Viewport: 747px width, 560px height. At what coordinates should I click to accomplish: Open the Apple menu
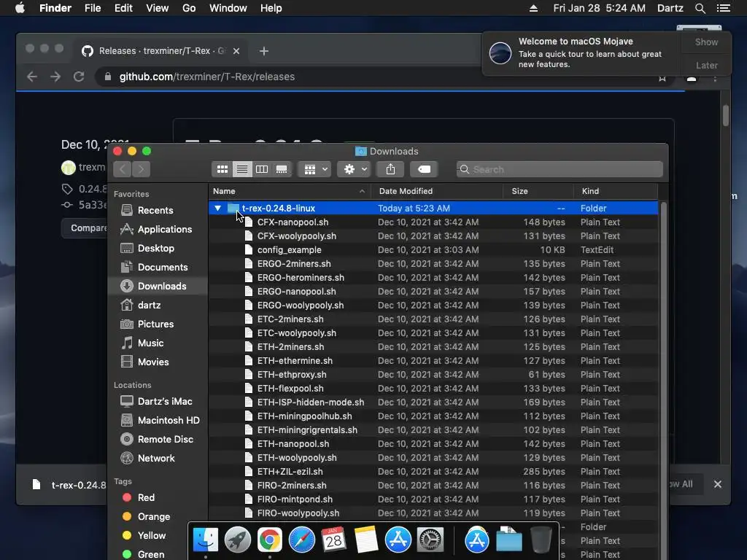pyautogui.click(x=20, y=8)
